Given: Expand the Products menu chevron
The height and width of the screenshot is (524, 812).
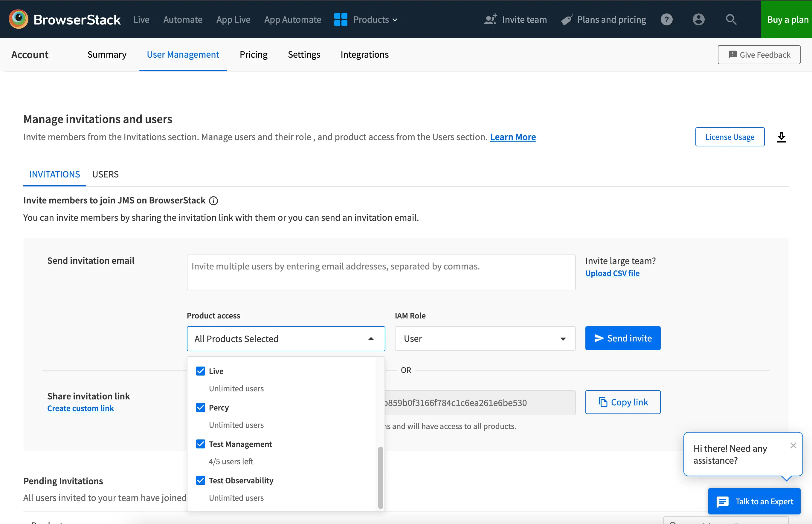Looking at the screenshot, I should coord(395,20).
